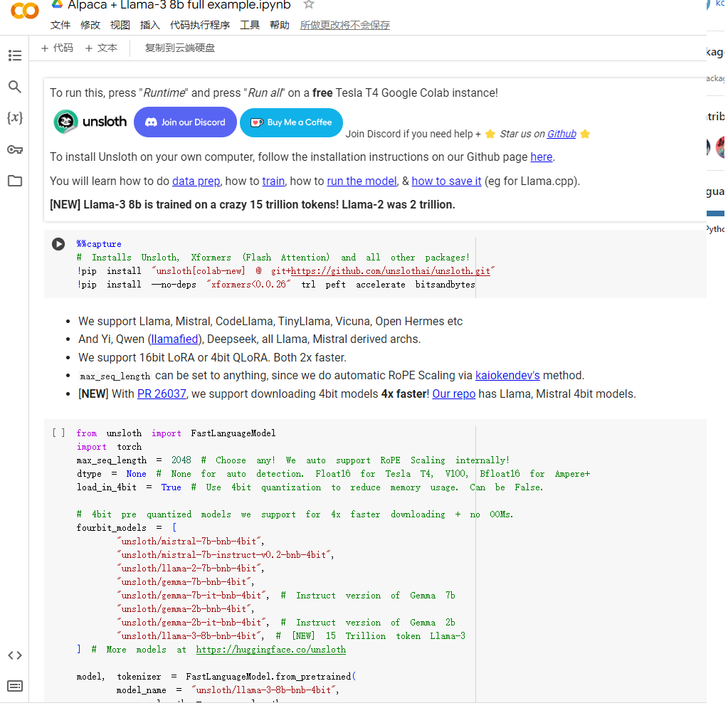This screenshot has width=728, height=713.
Task: Click the max_seq_length value 2048
Action: pyautogui.click(x=181, y=460)
